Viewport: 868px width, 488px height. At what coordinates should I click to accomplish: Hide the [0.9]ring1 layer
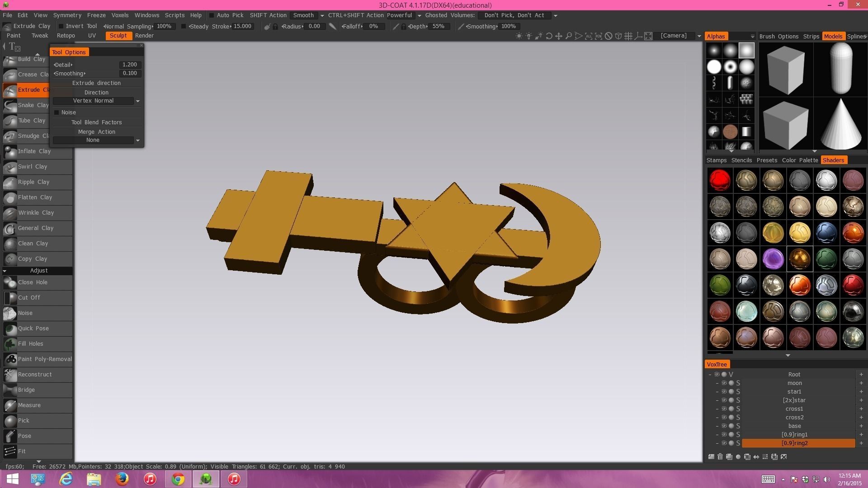pos(724,435)
